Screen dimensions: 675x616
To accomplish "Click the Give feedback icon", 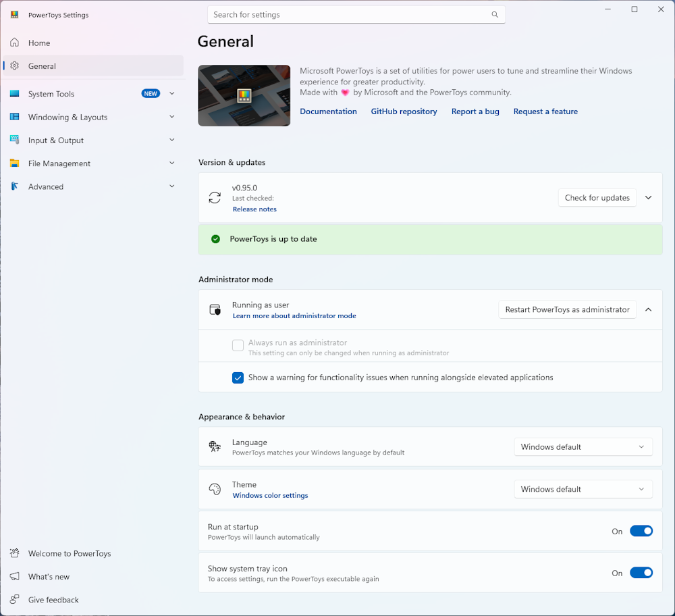I will point(14,600).
